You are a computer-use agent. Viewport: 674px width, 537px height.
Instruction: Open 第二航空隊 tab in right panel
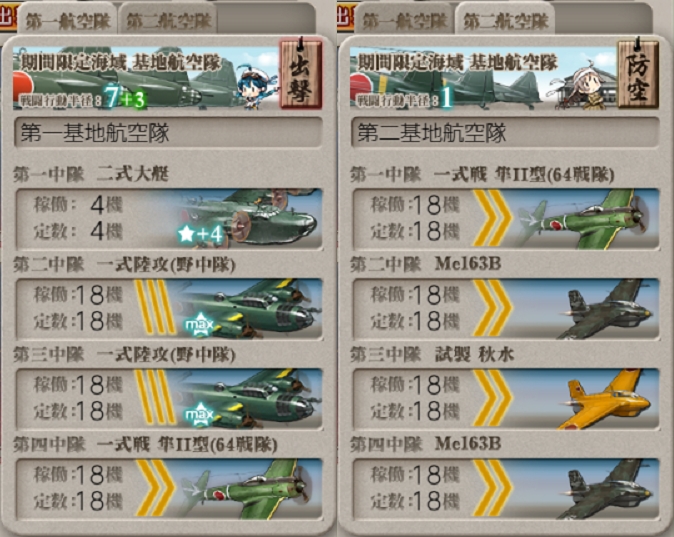coord(506,20)
